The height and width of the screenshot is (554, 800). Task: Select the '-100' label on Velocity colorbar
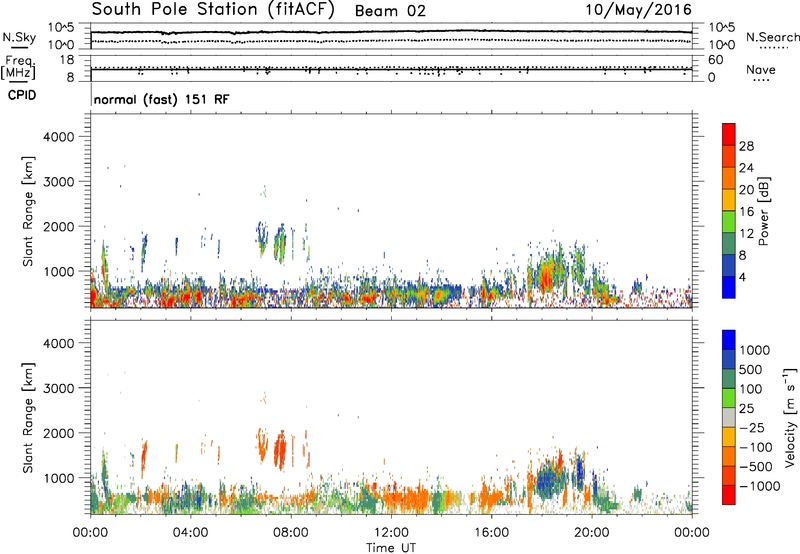(756, 447)
